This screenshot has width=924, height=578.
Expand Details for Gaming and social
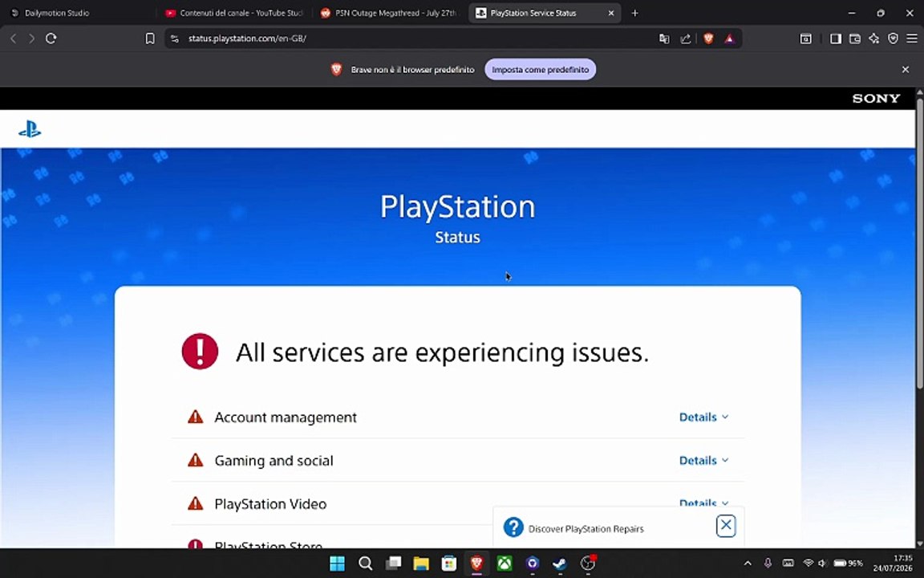pyautogui.click(x=703, y=461)
